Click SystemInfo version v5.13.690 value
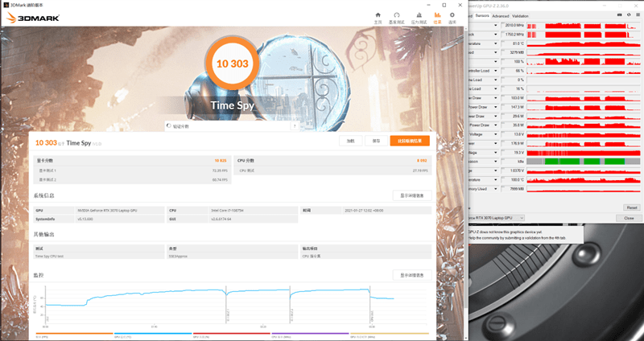This screenshot has height=341, width=644. pos(86,219)
